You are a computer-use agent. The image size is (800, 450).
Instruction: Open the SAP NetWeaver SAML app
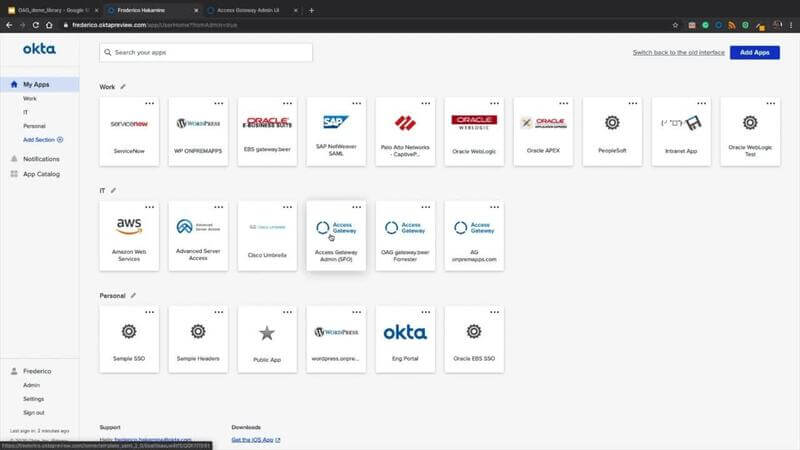click(x=335, y=131)
